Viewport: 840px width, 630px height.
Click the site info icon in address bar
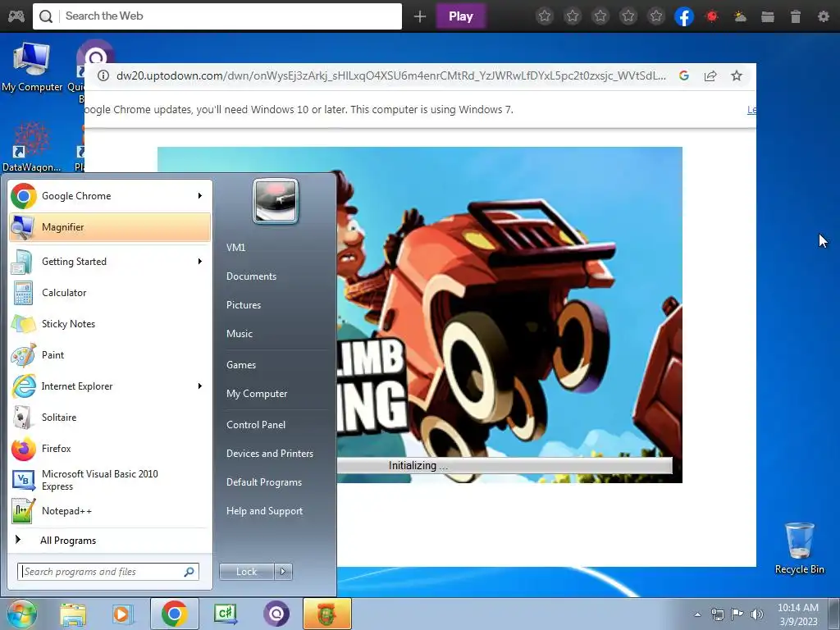[x=103, y=76]
